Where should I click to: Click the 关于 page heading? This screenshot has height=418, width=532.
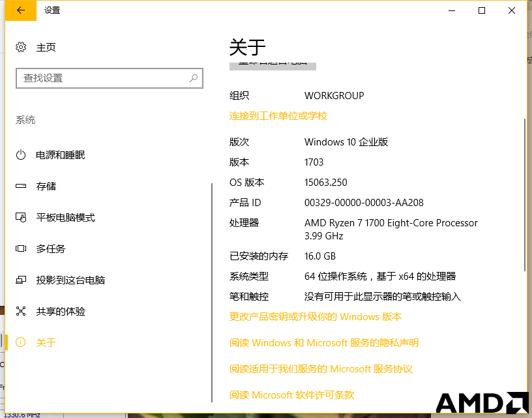(247, 47)
